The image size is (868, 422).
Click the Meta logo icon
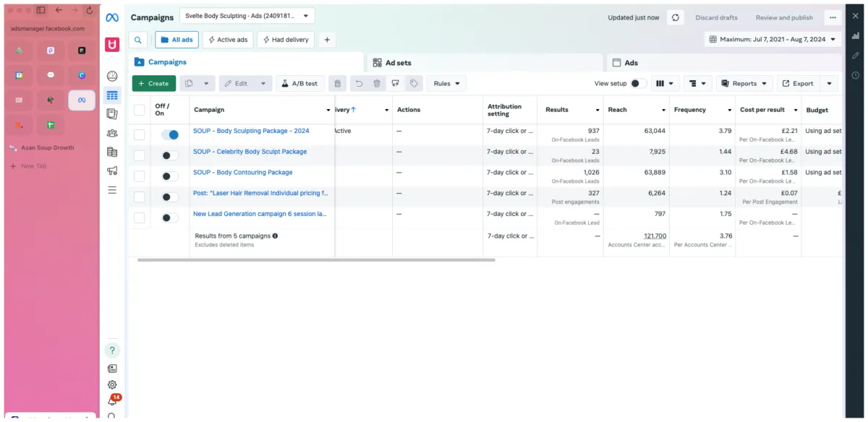click(112, 17)
